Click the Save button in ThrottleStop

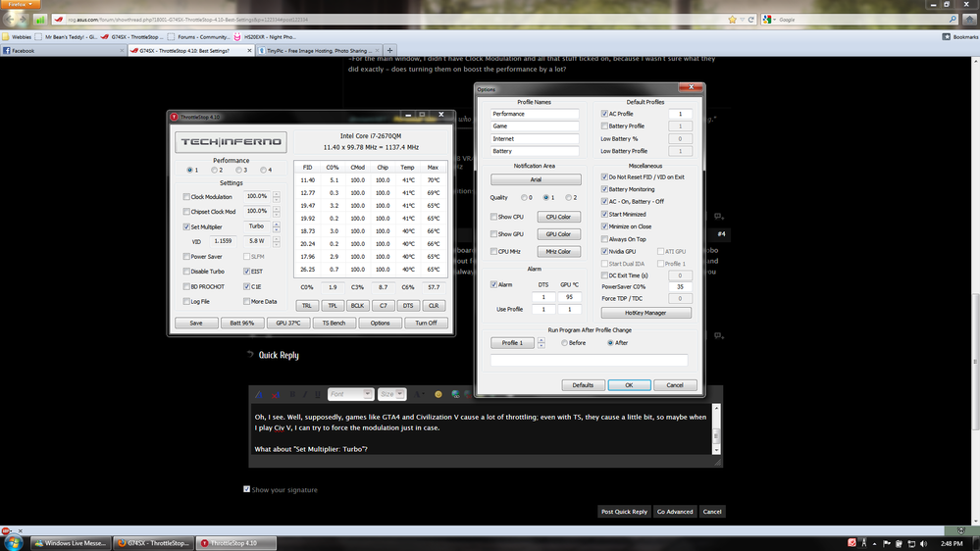click(196, 323)
